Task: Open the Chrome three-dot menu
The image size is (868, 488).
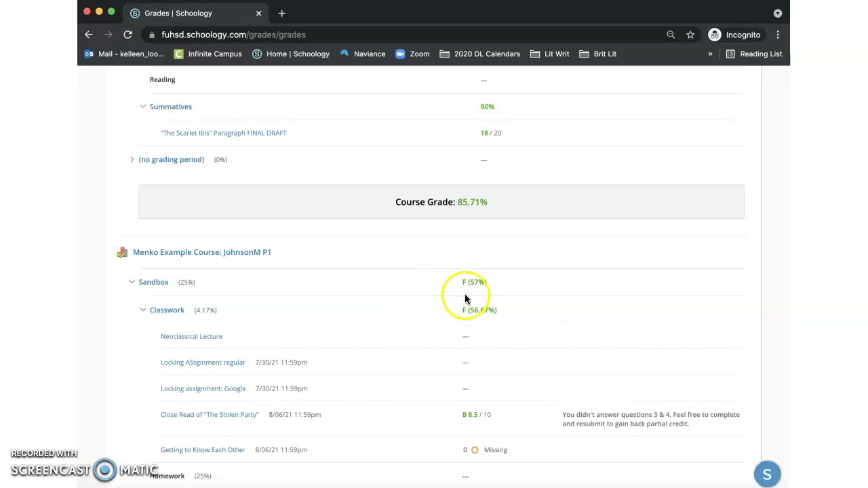Action: coord(778,35)
